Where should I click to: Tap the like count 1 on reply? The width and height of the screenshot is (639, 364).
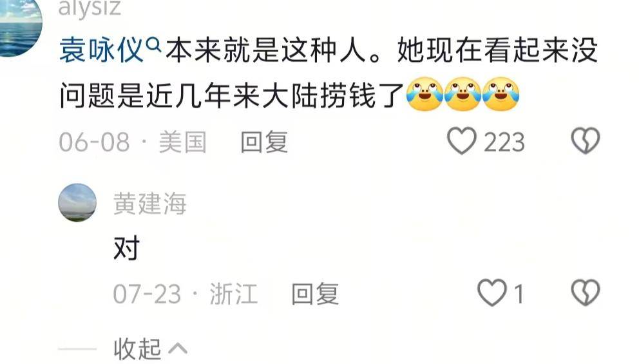pyautogui.click(x=519, y=294)
